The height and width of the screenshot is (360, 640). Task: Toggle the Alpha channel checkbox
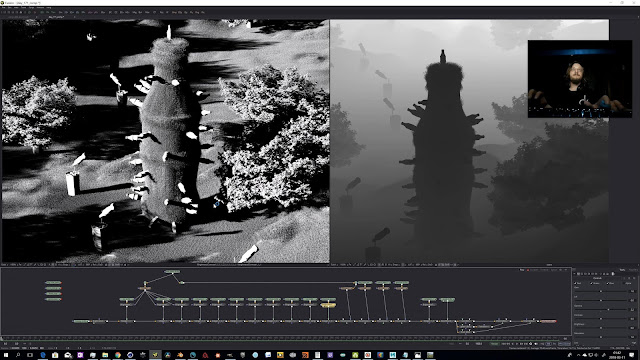click(624, 283)
